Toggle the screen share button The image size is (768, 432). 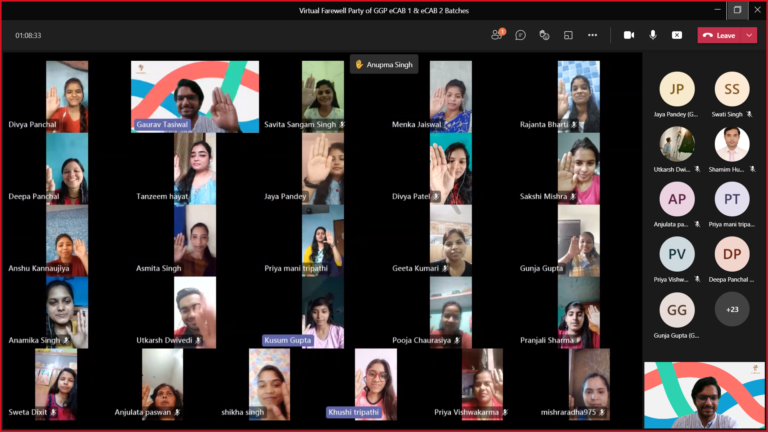[677, 35]
